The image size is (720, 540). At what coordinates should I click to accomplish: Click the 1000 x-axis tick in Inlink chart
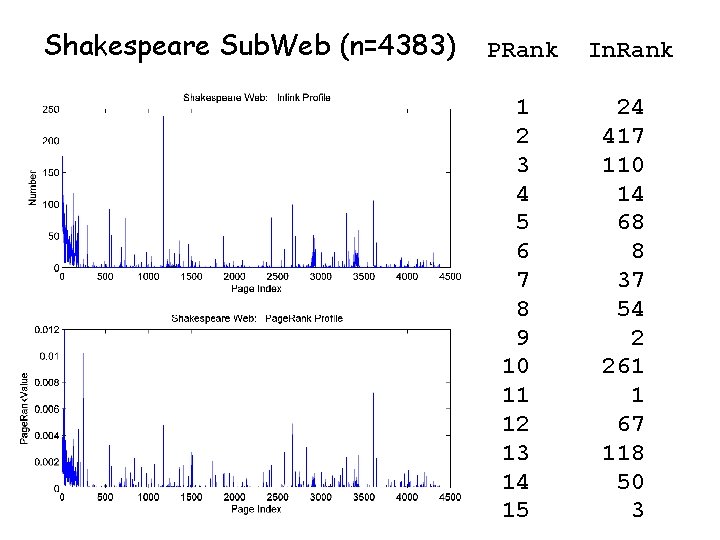(148, 276)
